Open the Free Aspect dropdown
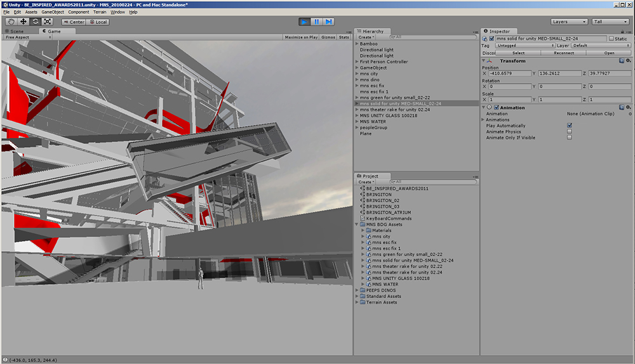Screen dimensions: 635x364 point(18,37)
